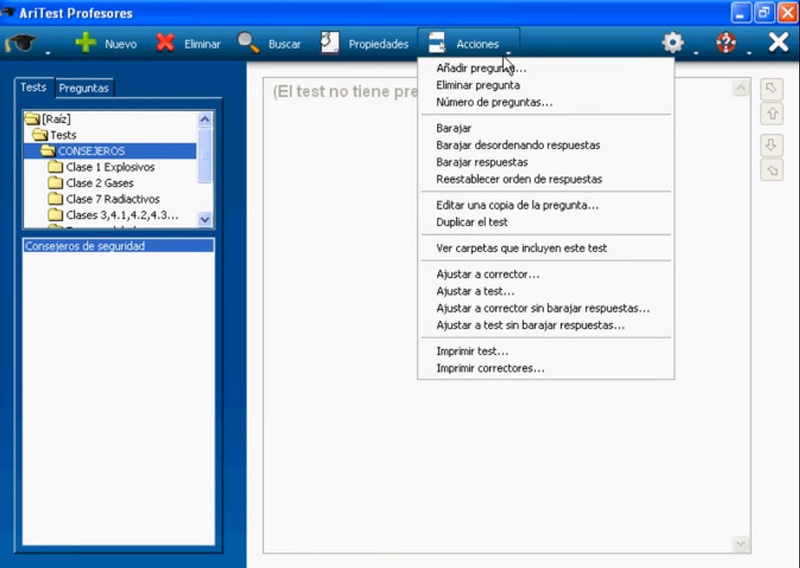Click the magnifying glass Buscar icon
Image resolution: width=800 pixels, height=568 pixels.
coord(248,43)
